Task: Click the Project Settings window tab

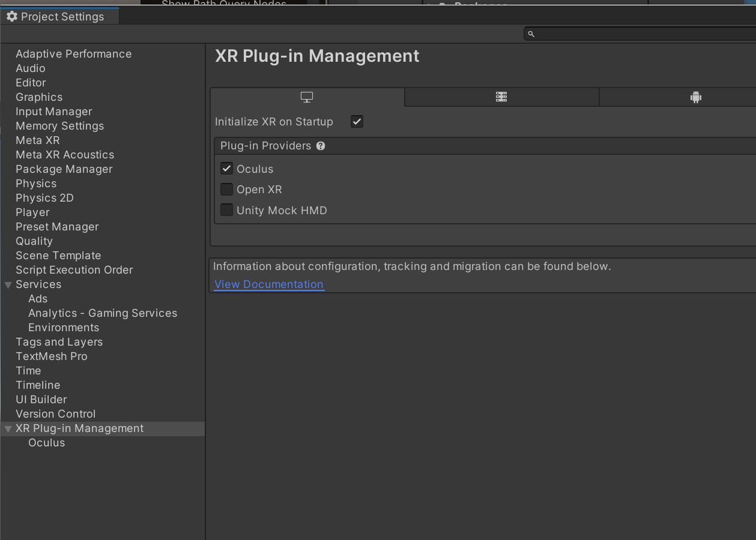Action: [59, 16]
